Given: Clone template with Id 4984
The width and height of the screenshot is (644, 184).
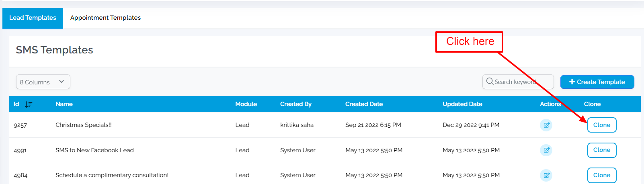Looking at the screenshot, I should click(601, 175).
